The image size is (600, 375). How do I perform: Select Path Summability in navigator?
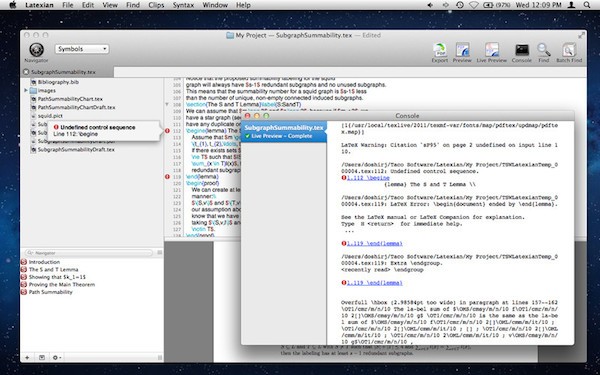click(x=50, y=292)
